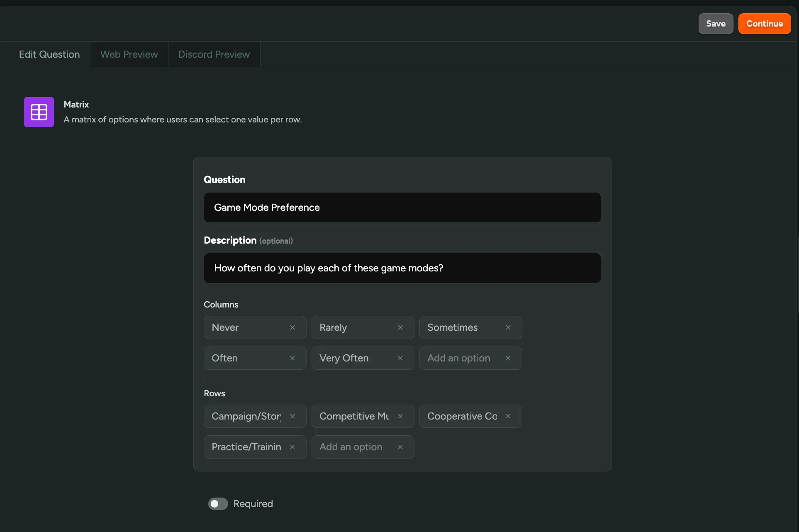The image size is (799, 532).
Task: Remove the Rarely column option
Action: click(x=400, y=327)
